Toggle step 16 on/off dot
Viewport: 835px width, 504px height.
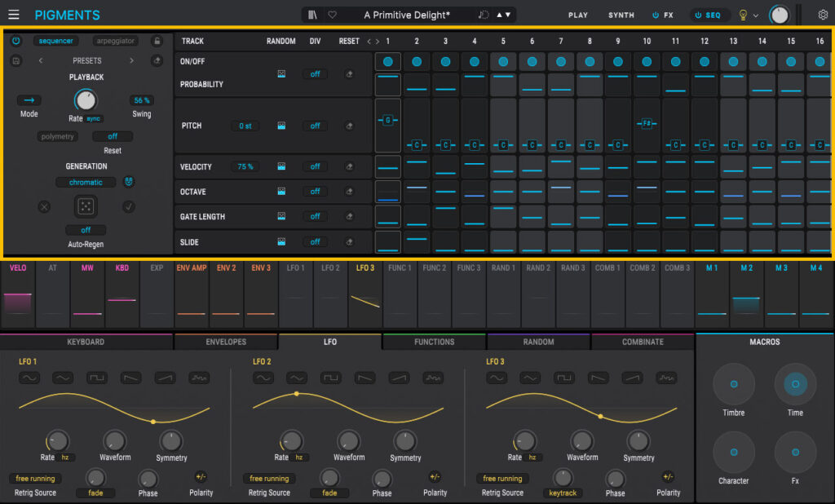pyautogui.click(x=820, y=61)
